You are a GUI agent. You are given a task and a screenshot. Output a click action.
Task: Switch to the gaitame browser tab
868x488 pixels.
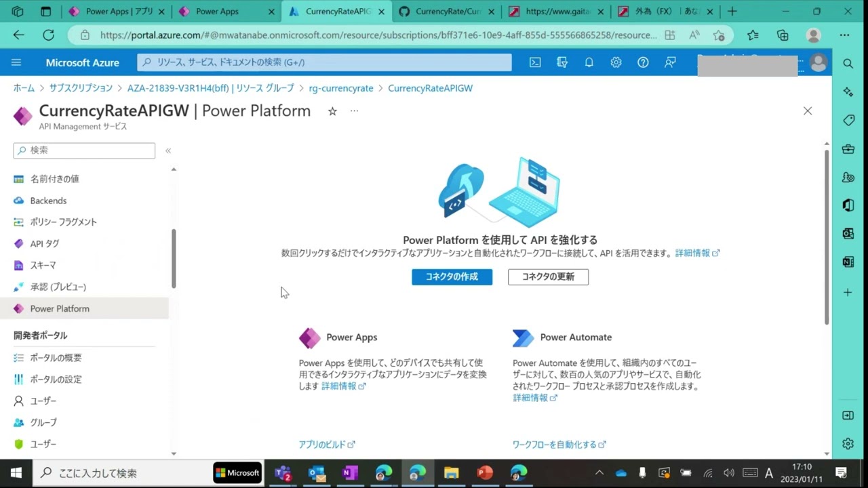pos(556,12)
